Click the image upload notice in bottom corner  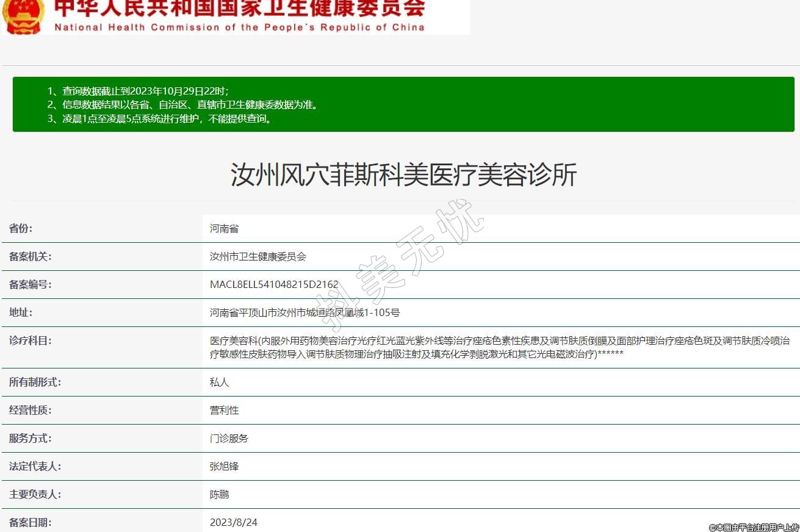(754, 527)
